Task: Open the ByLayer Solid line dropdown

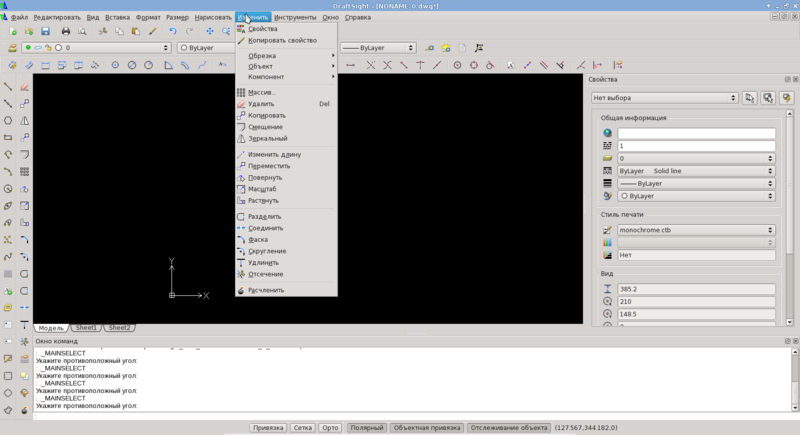Action: point(696,171)
